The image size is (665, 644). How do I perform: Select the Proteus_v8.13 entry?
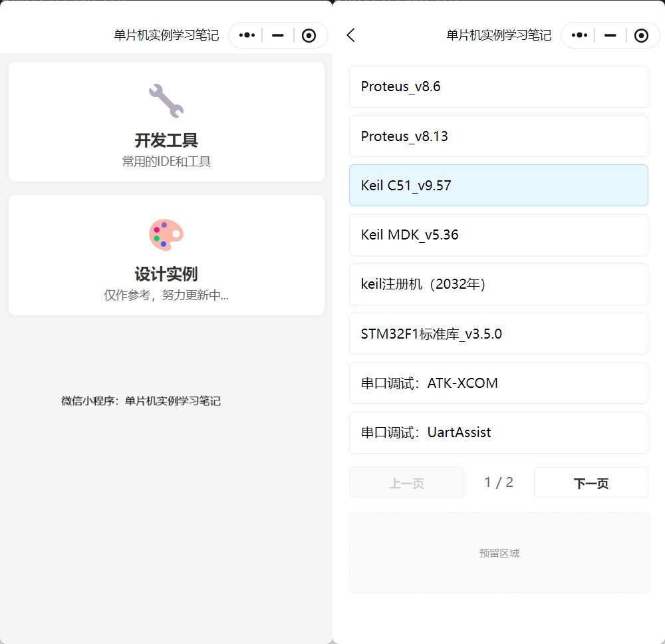(x=498, y=136)
